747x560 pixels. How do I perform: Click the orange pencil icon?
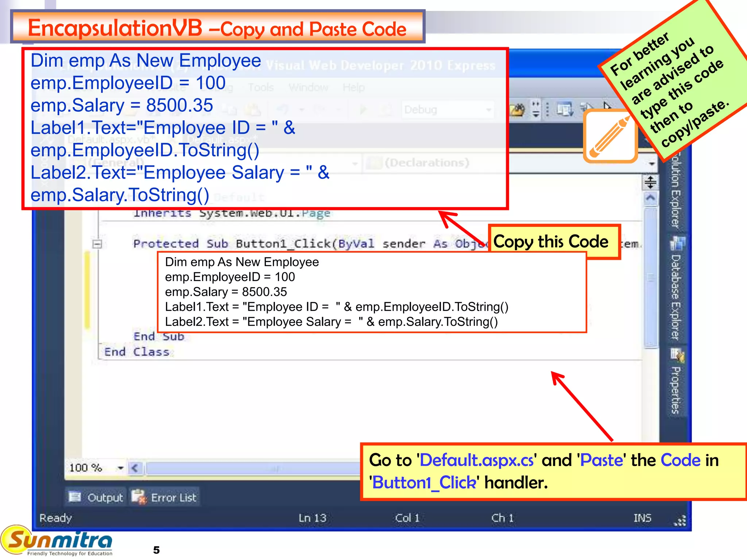[x=610, y=136]
